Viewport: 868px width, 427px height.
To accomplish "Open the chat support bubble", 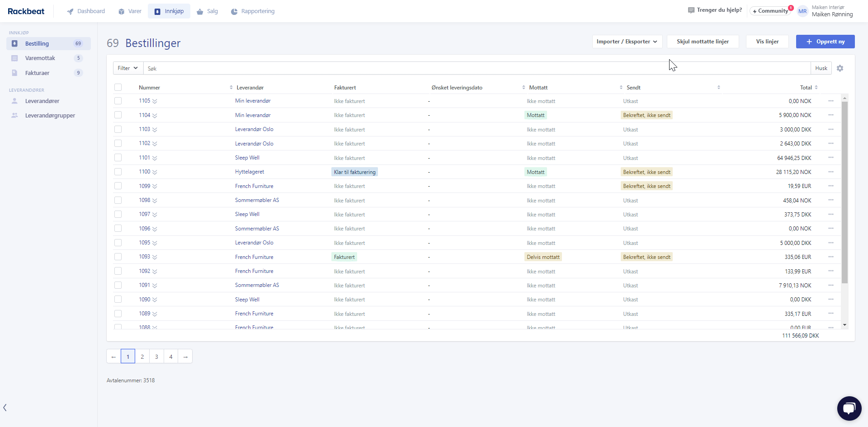I will (x=849, y=408).
